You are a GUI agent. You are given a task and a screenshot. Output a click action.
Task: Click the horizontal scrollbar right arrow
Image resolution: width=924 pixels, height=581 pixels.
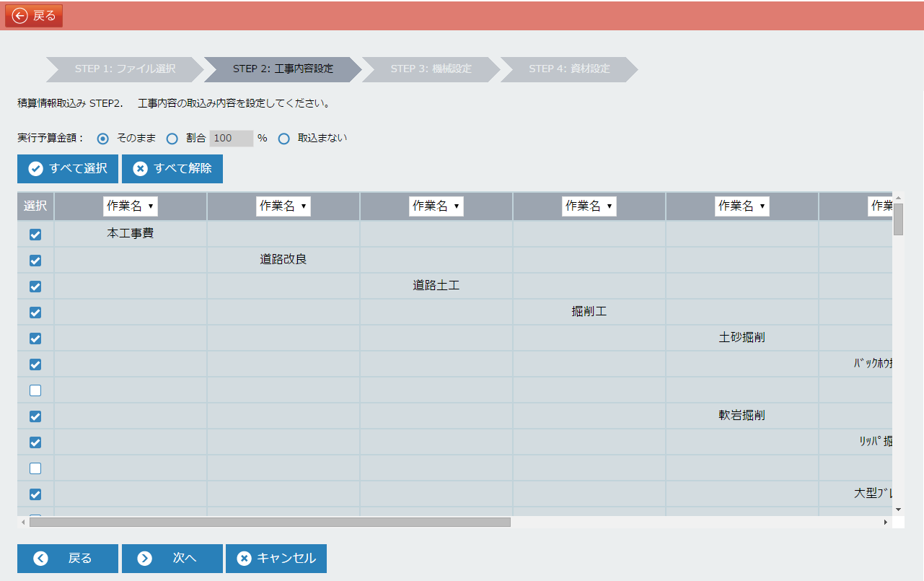click(886, 522)
